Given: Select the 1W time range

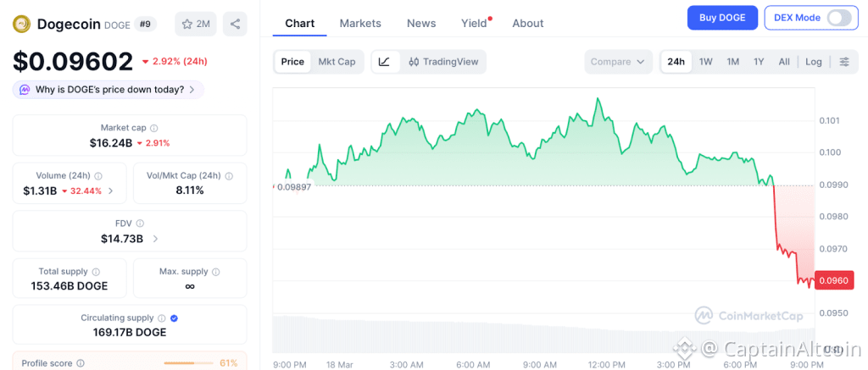Looking at the screenshot, I should tap(705, 62).
